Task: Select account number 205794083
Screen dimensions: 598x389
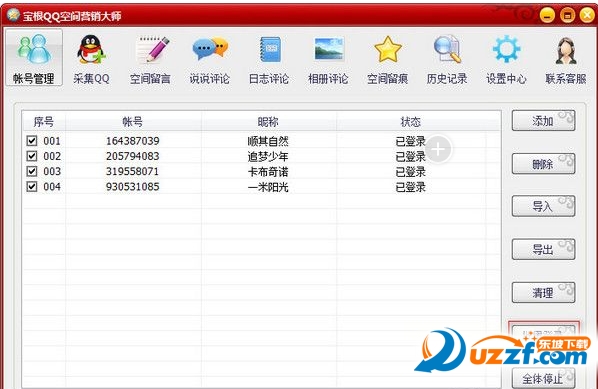Action: click(133, 156)
